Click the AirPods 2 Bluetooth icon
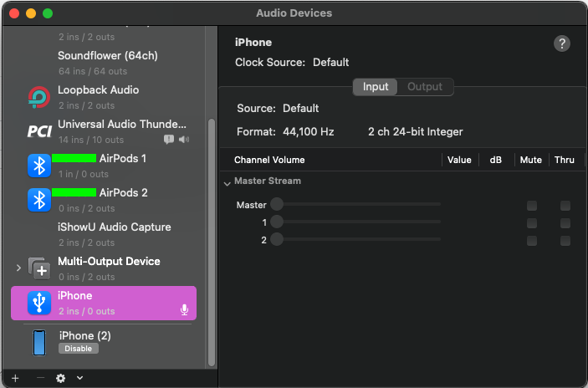 39,200
